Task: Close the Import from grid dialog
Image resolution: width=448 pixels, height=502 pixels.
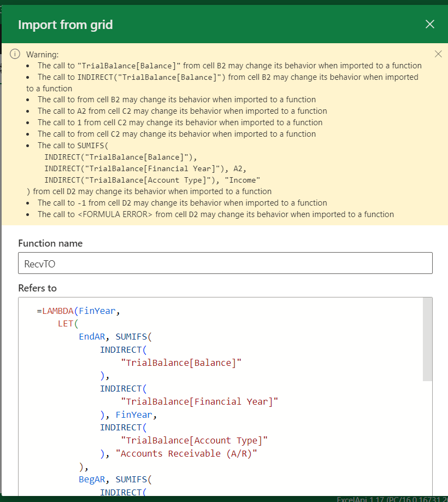Action: coord(430,24)
